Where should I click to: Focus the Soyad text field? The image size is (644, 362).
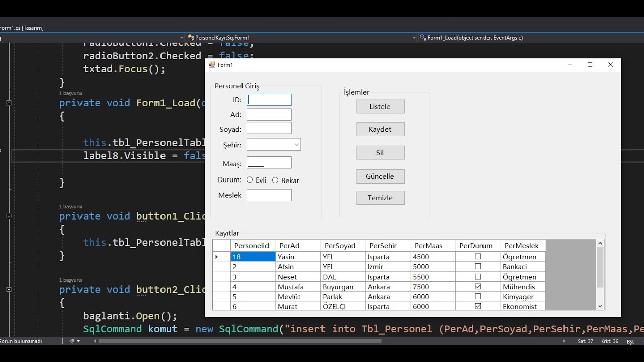(x=269, y=128)
